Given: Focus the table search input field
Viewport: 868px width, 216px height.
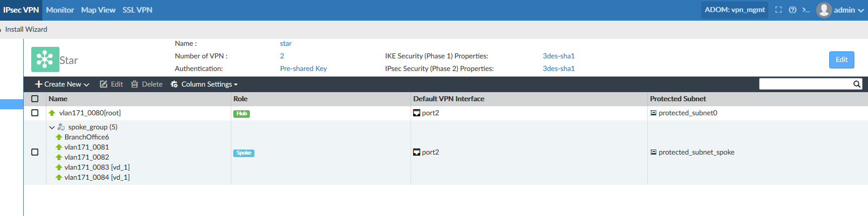Looking at the screenshot, I should point(805,84).
